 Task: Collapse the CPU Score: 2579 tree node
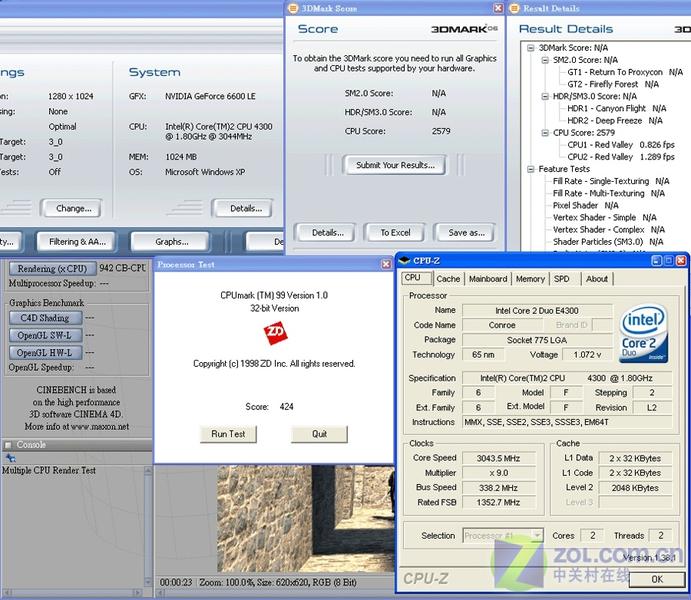pos(545,133)
